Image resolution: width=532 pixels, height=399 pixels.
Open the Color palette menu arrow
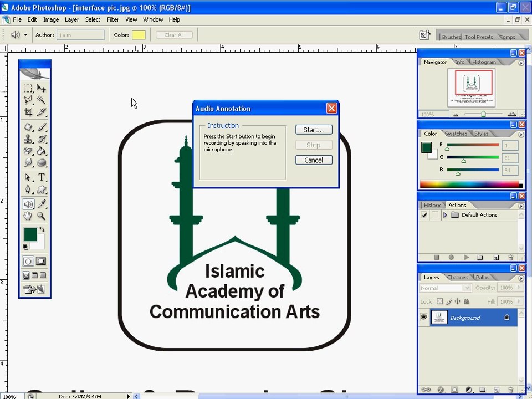click(x=521, y=134)
